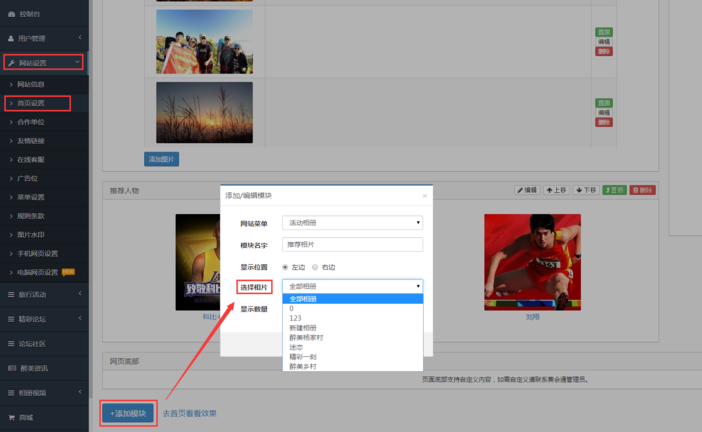Select the 左边 radio button

point(285,267)
